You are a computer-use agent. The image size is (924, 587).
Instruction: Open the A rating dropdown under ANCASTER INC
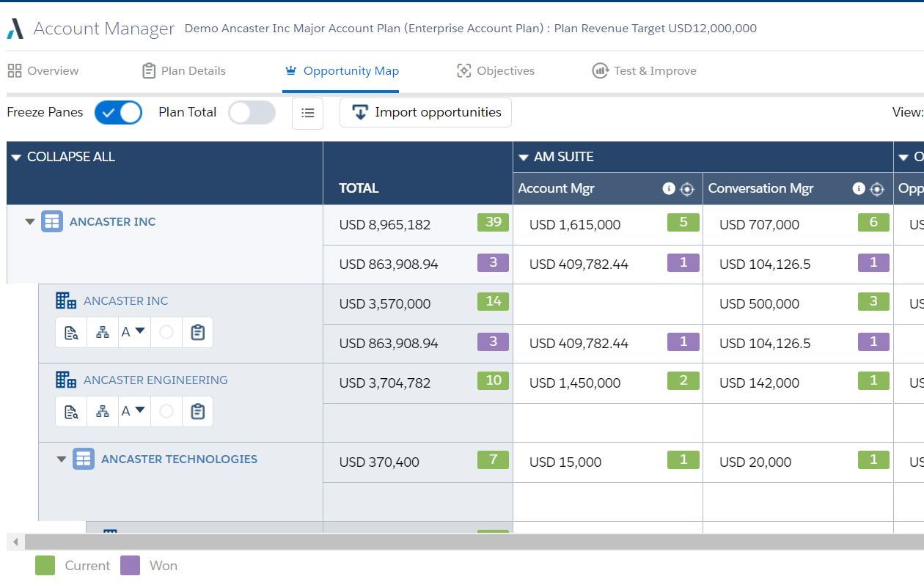pyautogui.click(x=133, y=332)
